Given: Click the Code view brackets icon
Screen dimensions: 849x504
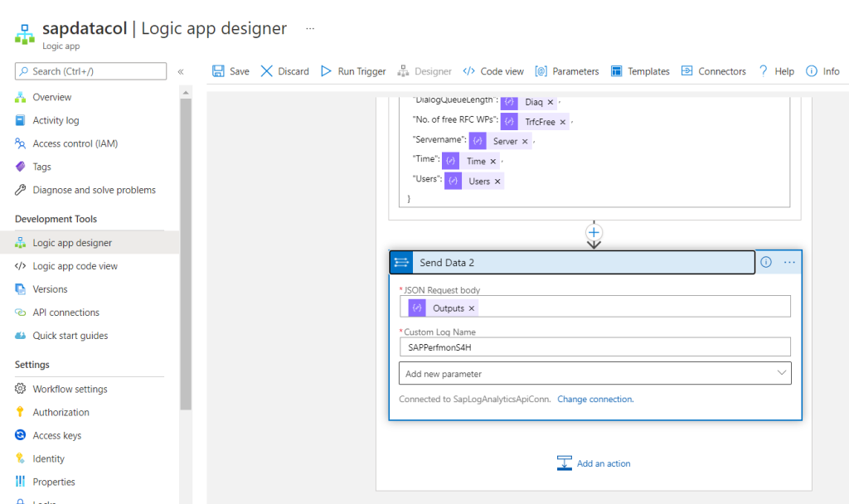Looking at the screenshot, I should [469, 71].
